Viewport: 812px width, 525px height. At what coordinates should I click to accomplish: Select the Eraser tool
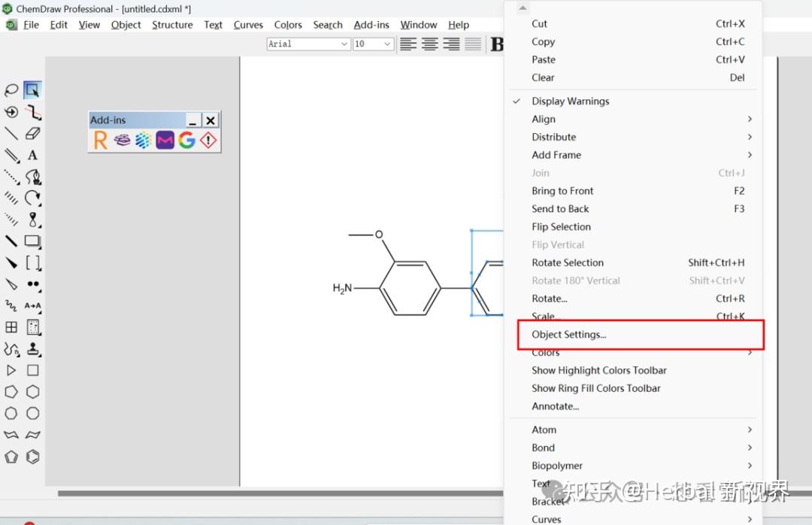coord(32,134)
